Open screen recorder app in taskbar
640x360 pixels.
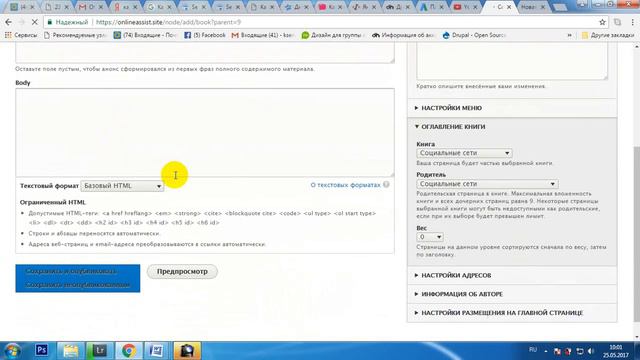[187, 351]
